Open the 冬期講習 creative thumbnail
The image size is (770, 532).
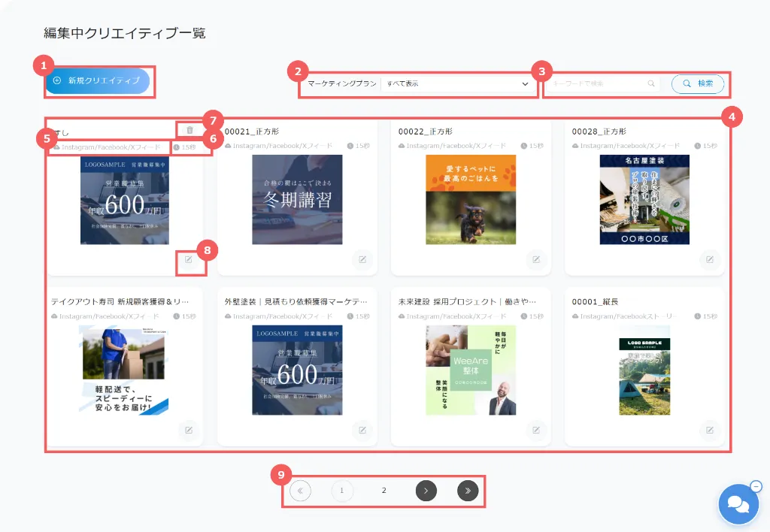point(297,199)
